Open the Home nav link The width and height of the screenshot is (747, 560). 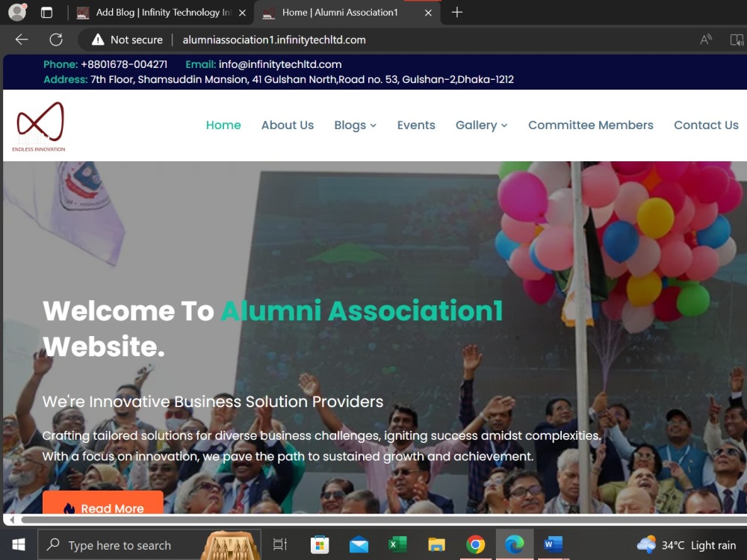click(x=223, y=125)
